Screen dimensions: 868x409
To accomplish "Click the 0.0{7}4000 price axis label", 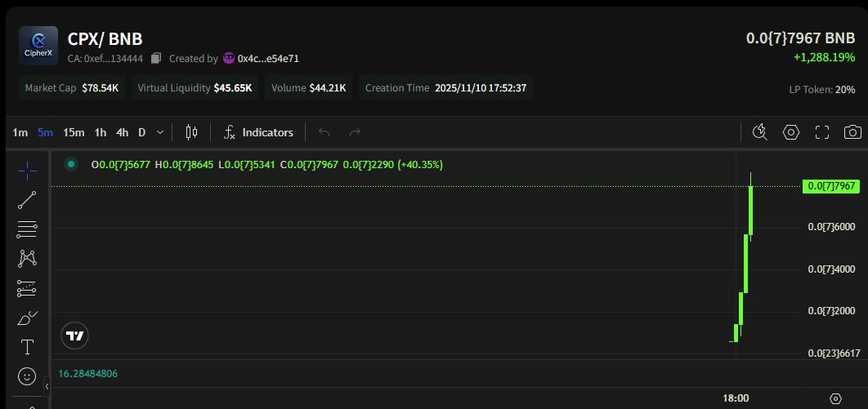I will pos(831,269).
